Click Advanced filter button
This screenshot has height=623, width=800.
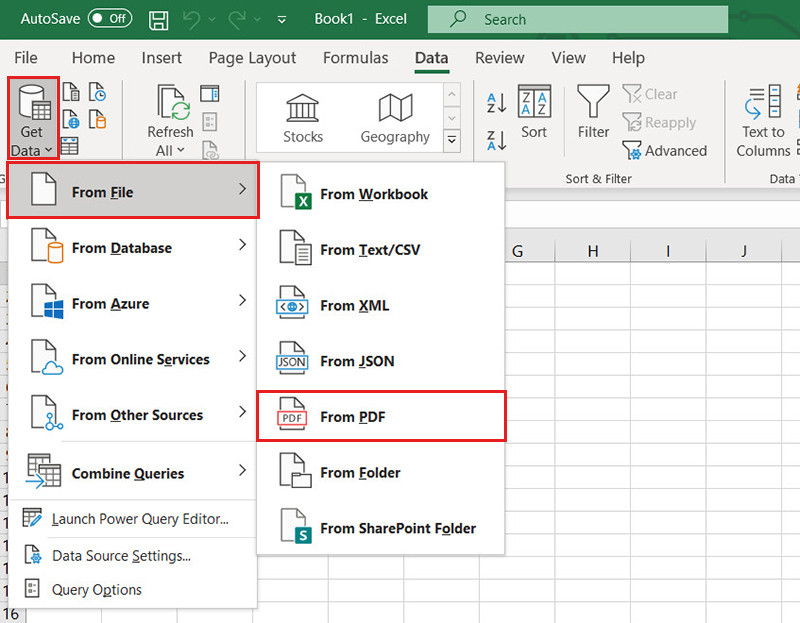(665, 151)
